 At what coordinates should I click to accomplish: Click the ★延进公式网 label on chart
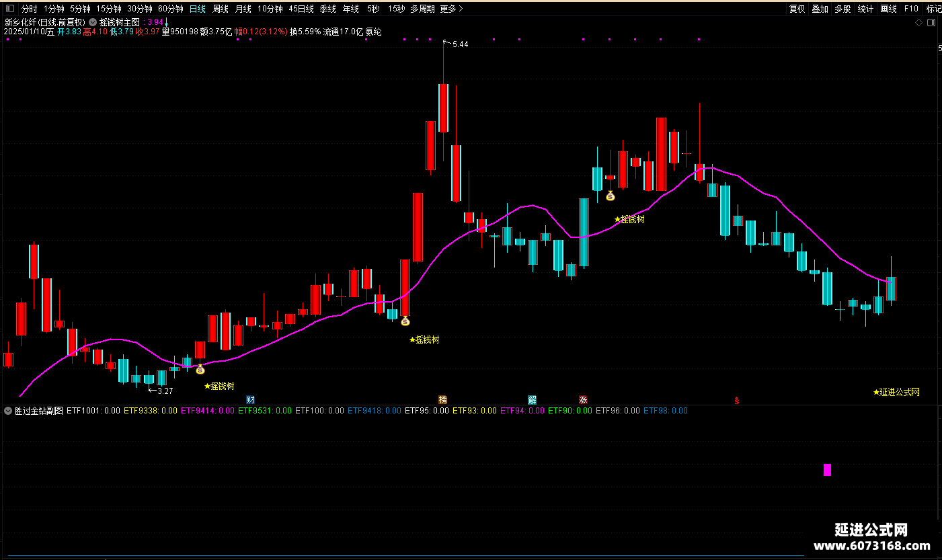[896, 392]
